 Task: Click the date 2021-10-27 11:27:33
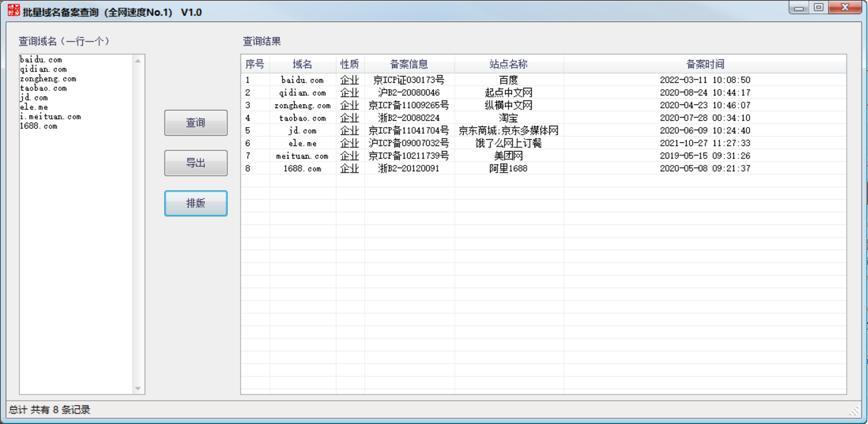705,143
